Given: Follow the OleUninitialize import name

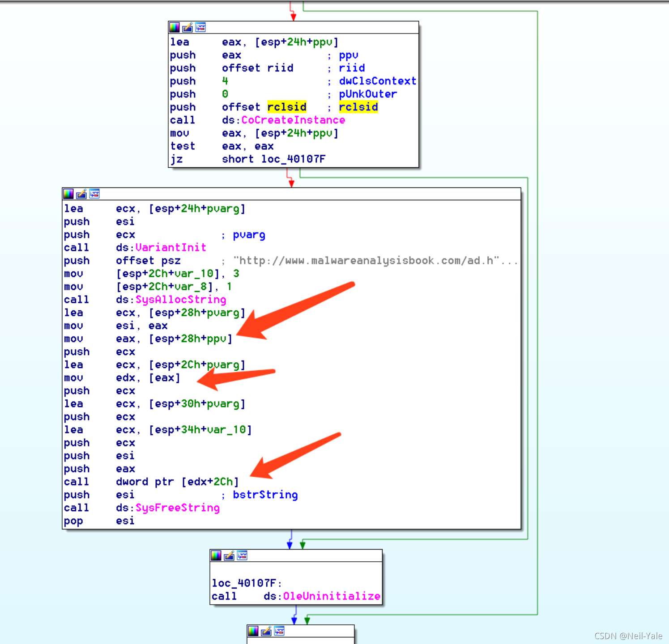Looking at the screenshot, I should pyautogui.click(x=332, y=596).
